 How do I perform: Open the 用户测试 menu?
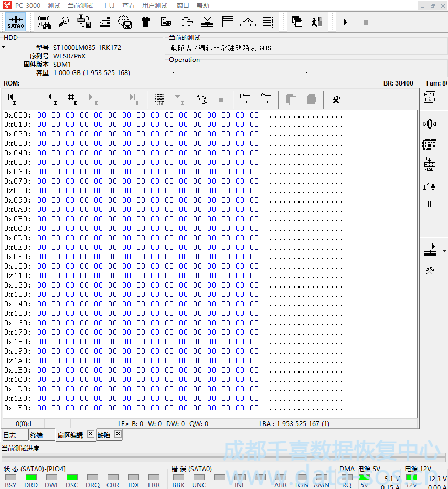154,6
